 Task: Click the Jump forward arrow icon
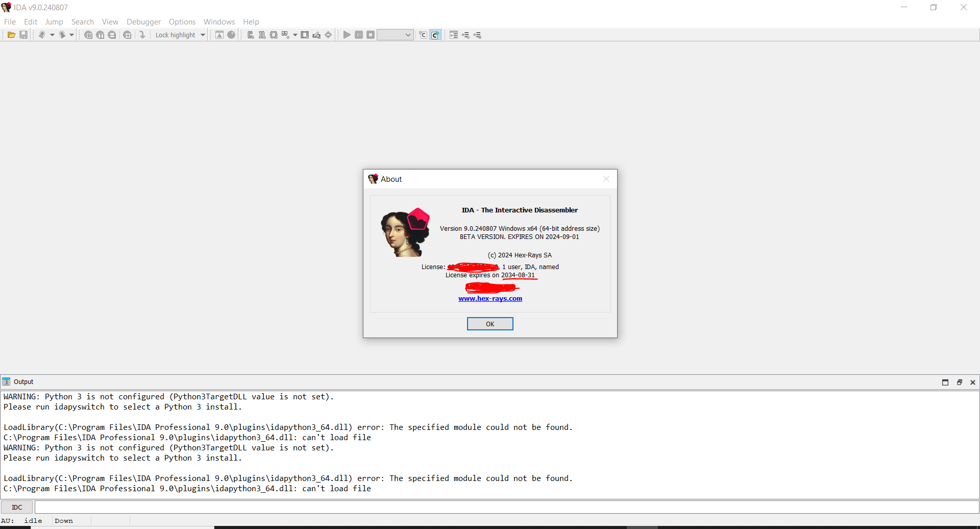point(62,35)
